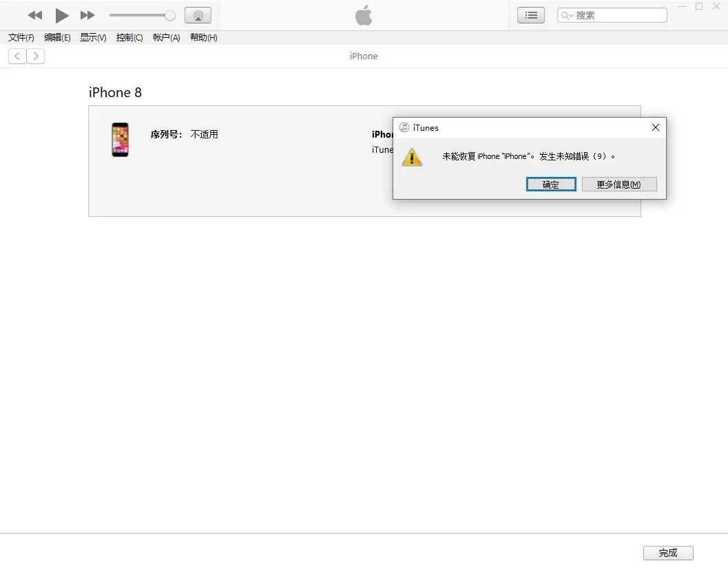Click the rewind previous track button

(35, 15)
